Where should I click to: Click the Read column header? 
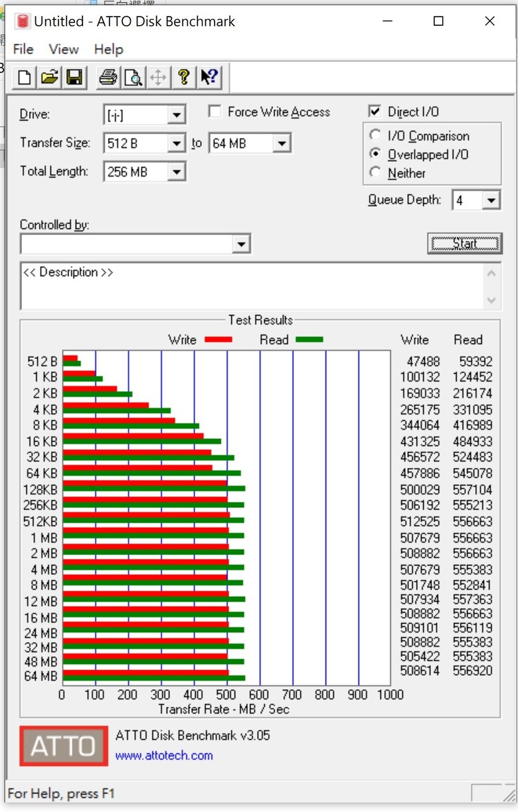(x=468, y=339)
